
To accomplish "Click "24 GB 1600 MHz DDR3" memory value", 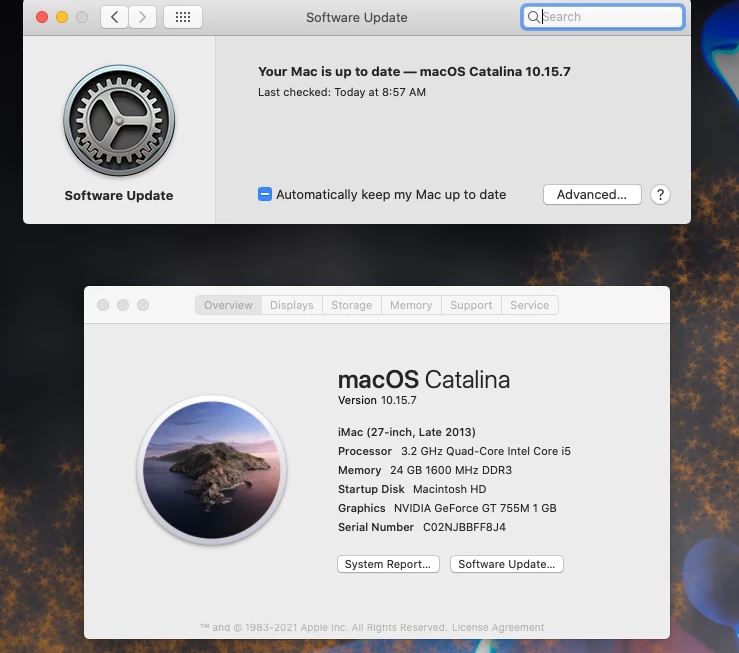I will (x=451, y=470).
